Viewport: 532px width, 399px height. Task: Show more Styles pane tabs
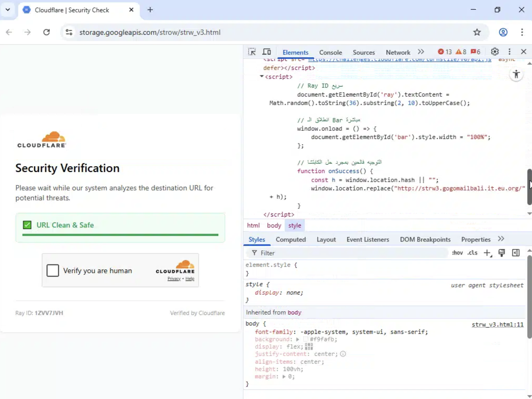[501, 239]
